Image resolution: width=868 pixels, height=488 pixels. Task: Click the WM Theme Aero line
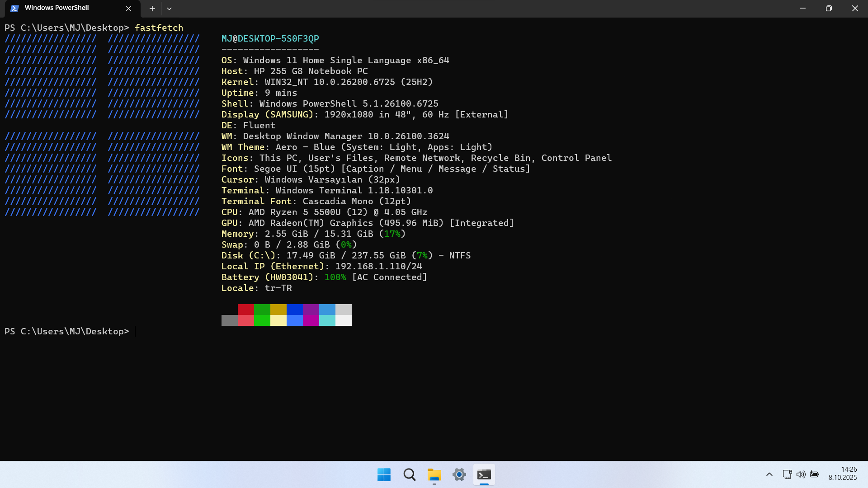point(357,147)
